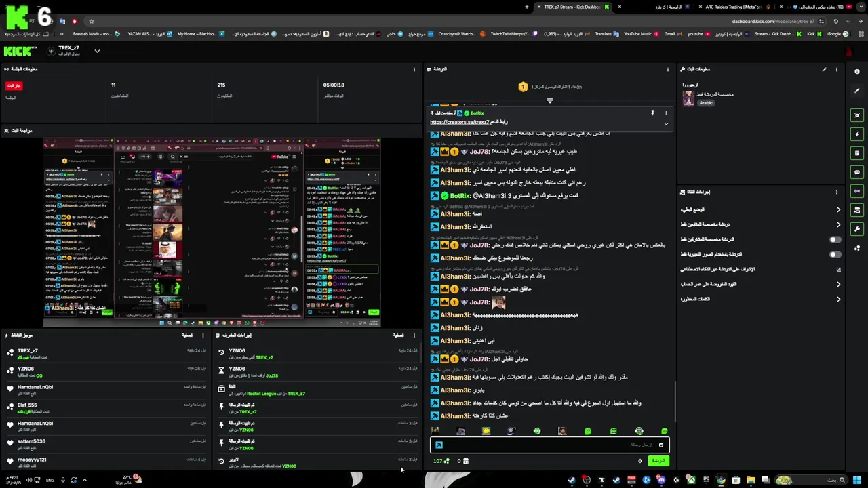The width and height of the screenshot is (868, 488).
Task: Open the emoji picker in chat input
Action: (x=661, y=445)
